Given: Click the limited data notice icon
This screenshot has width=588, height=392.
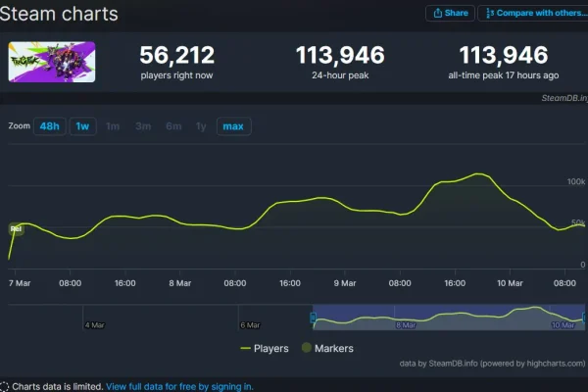Looking at the screenshot, I should pyautogui.click(x=4, y=387).
